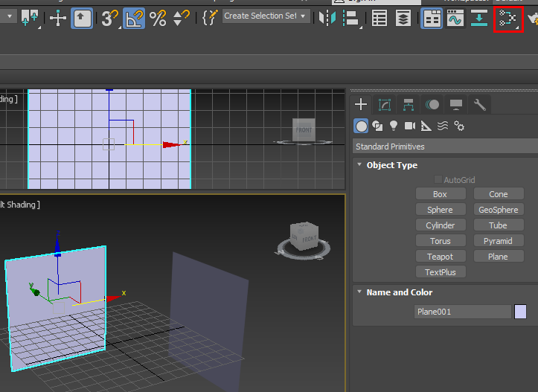Screen dimensions: 538x392
Task: Click the Torus primitive button
Action: (x=441, y=241)
